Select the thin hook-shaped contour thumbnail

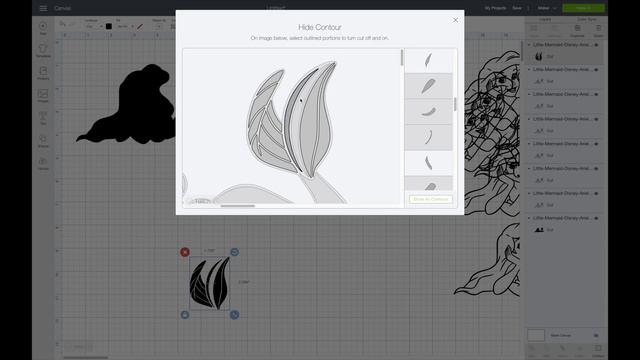428,137
